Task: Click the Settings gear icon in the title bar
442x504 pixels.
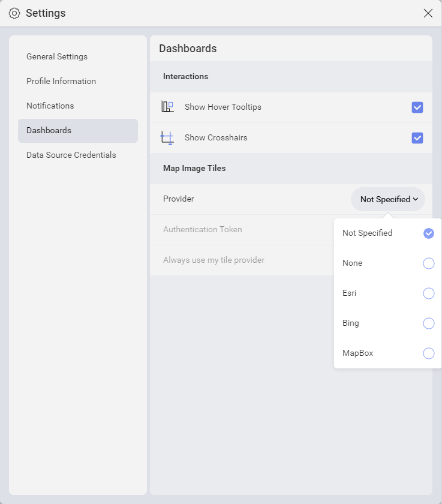Action: tap(14, 13)
